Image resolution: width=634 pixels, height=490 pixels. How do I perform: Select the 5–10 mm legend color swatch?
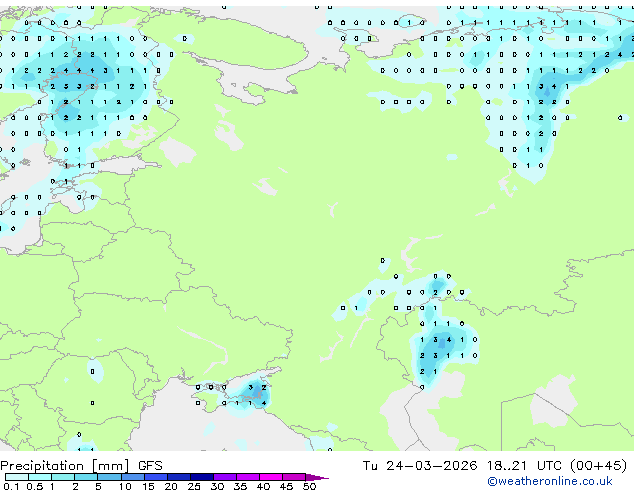109,477
